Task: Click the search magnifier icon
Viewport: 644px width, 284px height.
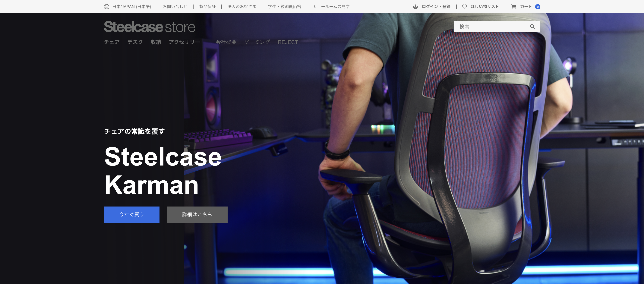Action: coord(532,26)
